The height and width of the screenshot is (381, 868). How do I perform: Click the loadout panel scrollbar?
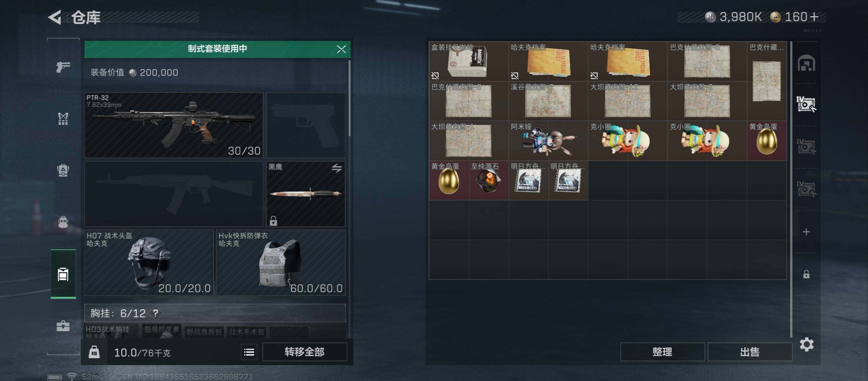point(349,98)
